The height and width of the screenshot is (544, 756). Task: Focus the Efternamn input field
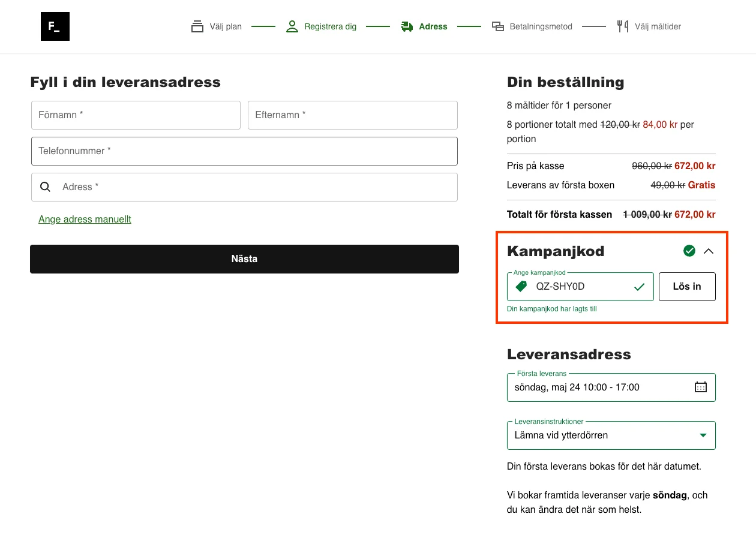353,115
